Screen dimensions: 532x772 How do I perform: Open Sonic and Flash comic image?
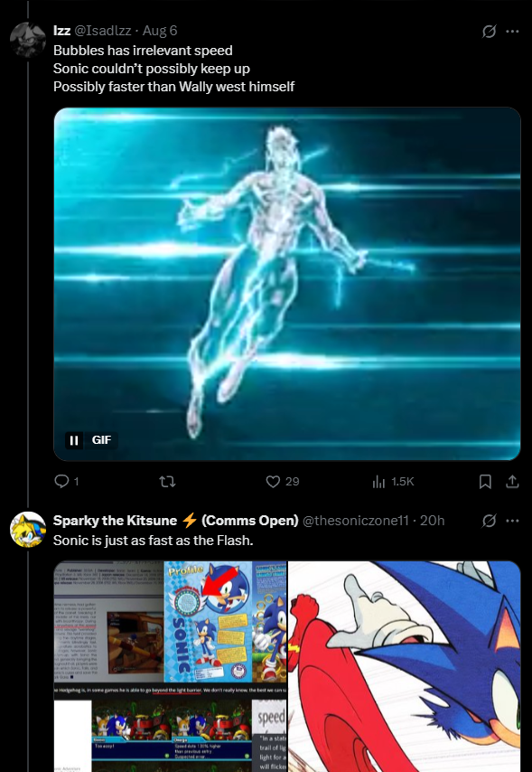[404, 666]
